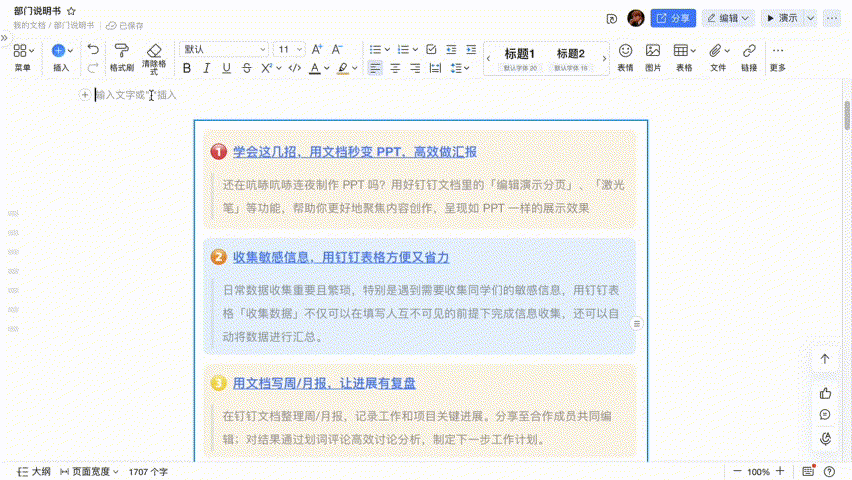Open the font color picker (A)

[314, 68]
